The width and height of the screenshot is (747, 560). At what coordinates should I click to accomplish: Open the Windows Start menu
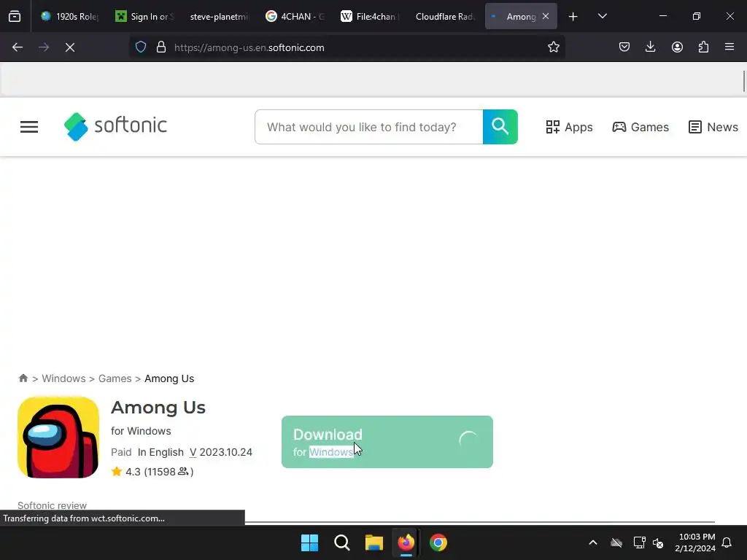[x=309, y=542]
